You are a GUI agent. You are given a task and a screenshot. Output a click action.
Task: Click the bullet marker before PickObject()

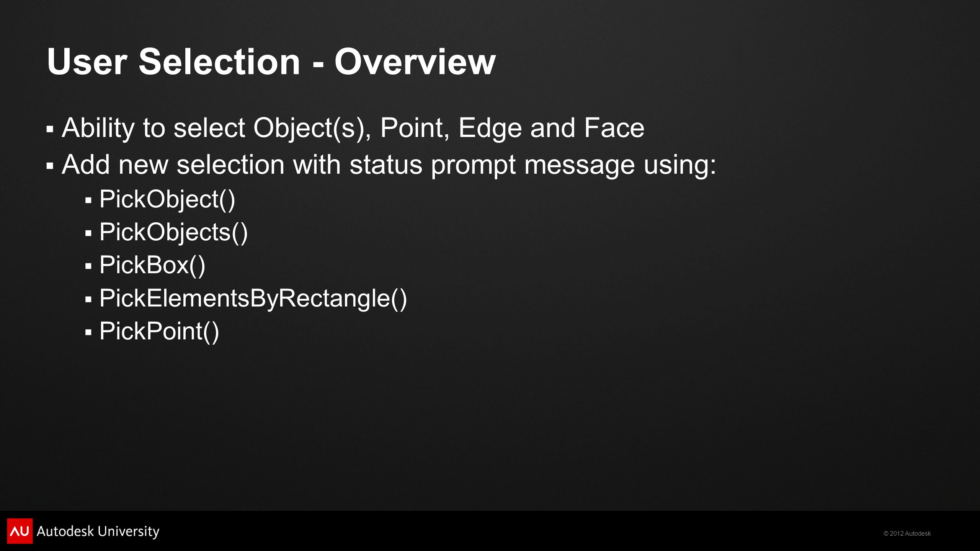[x=88, y=200]
